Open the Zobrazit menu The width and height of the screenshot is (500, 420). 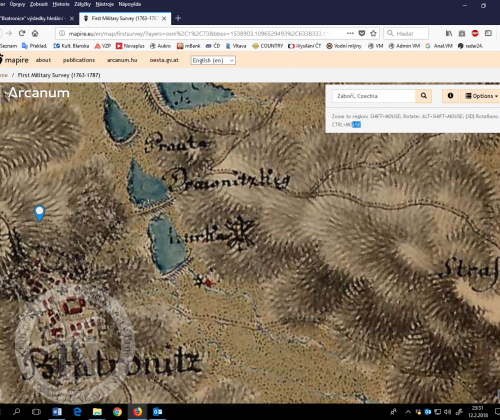[39, 4]
